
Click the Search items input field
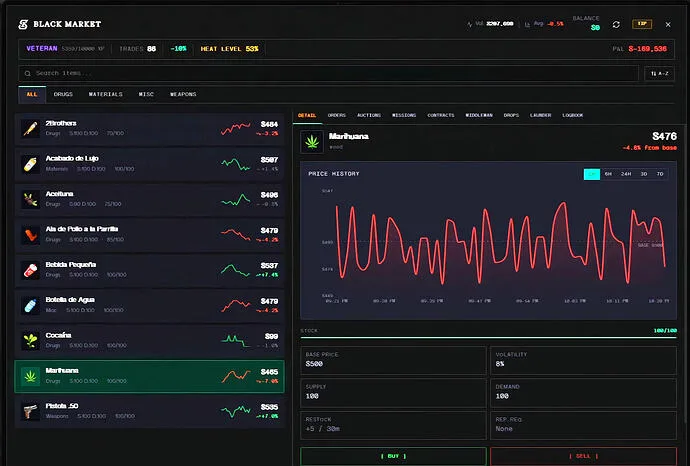point(328,73)
